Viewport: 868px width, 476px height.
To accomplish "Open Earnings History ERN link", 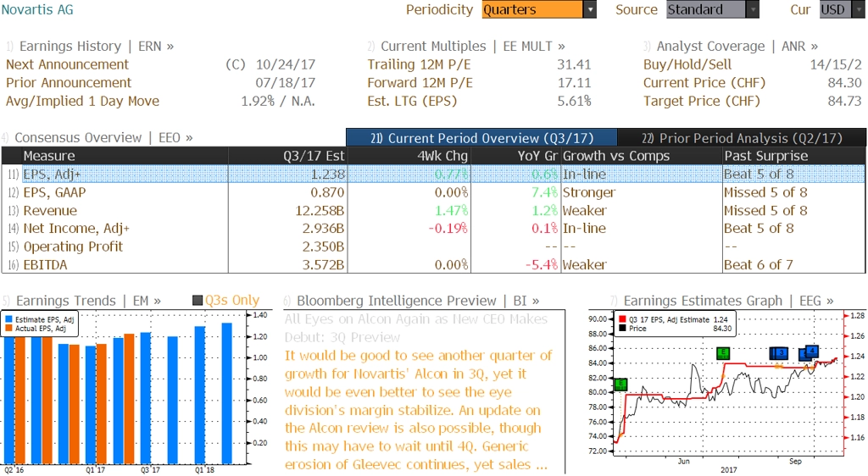I will click(x=97, y=46).
